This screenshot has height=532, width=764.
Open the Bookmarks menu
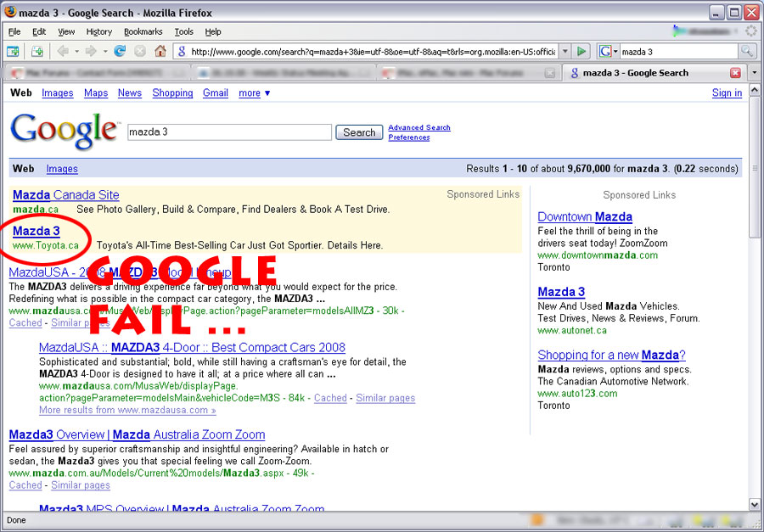pos(143,31)
